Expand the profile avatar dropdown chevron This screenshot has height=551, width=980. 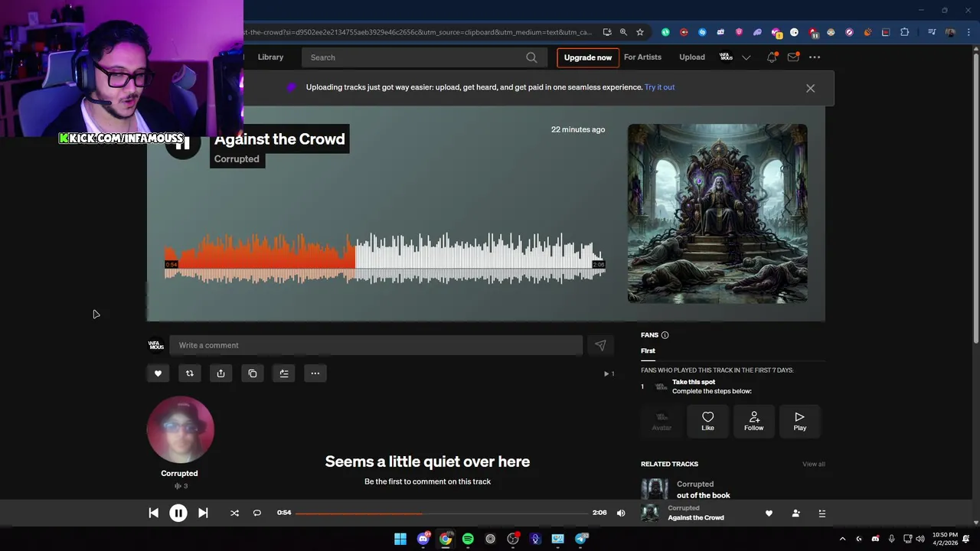[746, 57]
